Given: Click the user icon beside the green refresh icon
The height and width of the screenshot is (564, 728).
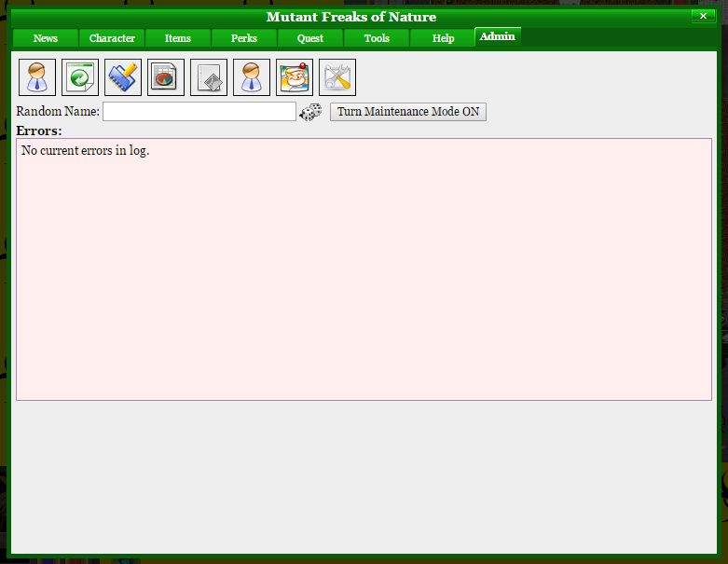Looking at the screenshot, I should pos(37,77).
